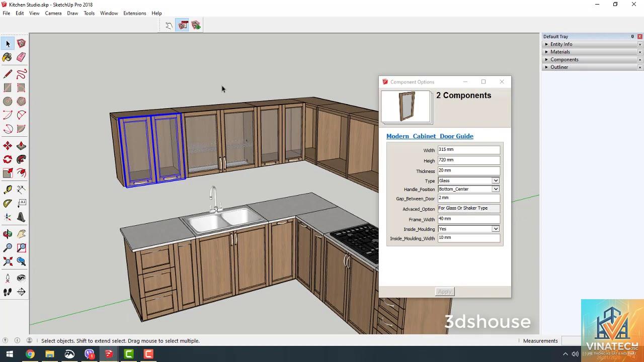Open Viber from the taskbar
This screenshot has width=644, height=362.
coord(89,354)
